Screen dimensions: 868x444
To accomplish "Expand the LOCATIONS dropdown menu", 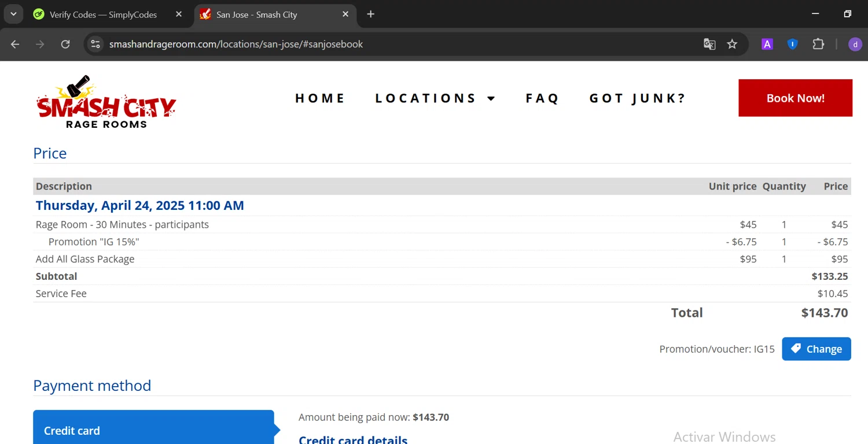I will tap(435, 98).
